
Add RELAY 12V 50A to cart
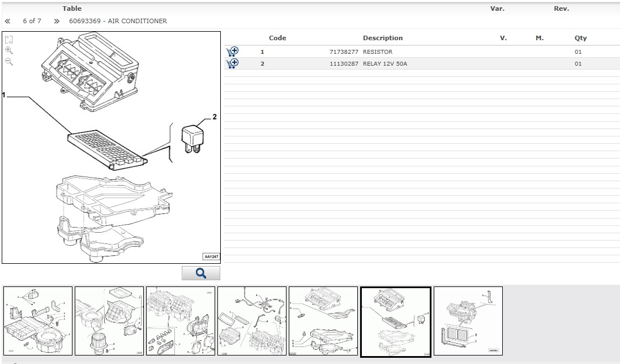pos(232,63)
